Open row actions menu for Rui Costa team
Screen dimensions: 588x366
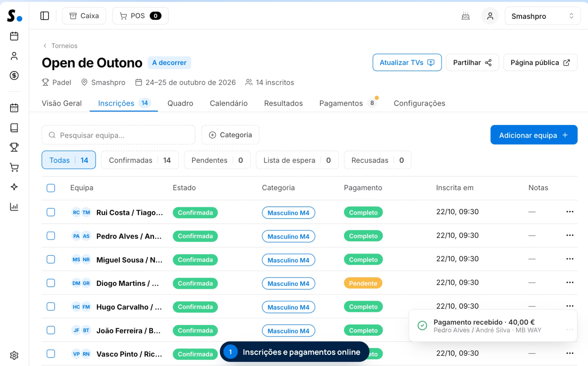coord(570,212)
